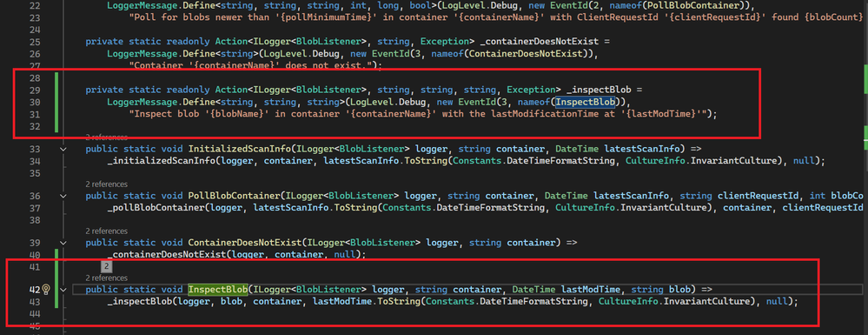Click line number 28 in the gutter
Image resolution: width=868 pixels, height=335 pixels.
(x=35, y=77)
